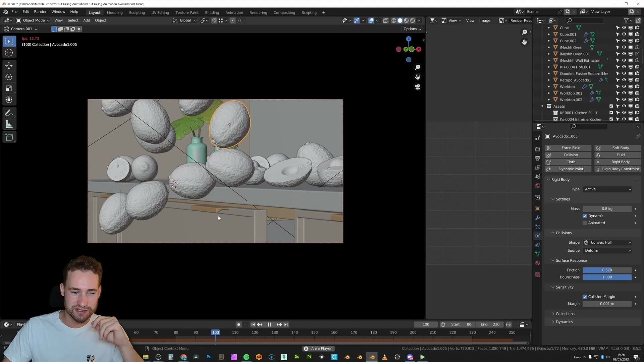
Task: Select the Add Cube tool
Action: pos(9,137)
